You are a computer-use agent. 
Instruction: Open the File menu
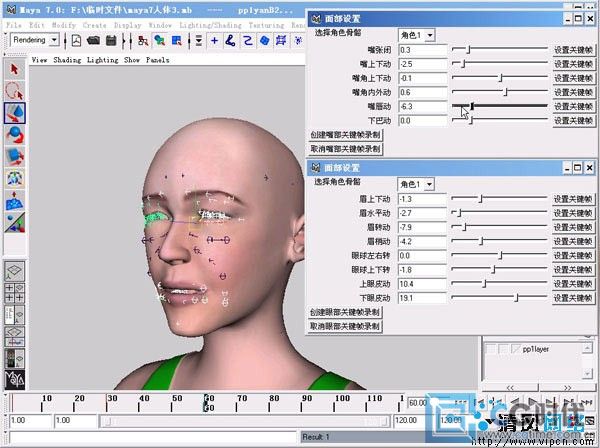[x=14, y=25]
